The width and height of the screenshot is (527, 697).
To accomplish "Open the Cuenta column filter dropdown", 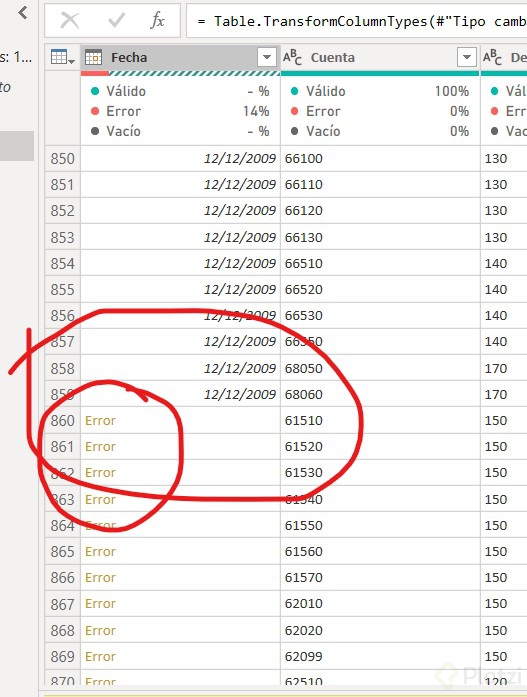I will tap(467, 57).
